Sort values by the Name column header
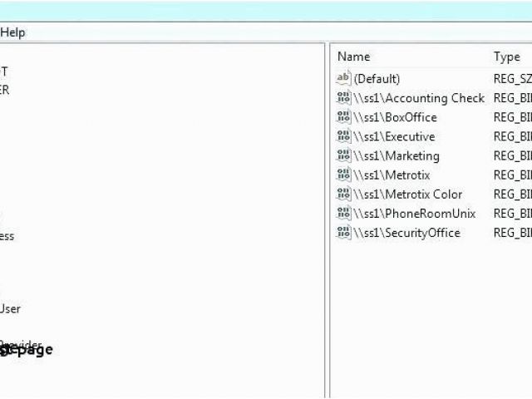 (x=354, y=57)
